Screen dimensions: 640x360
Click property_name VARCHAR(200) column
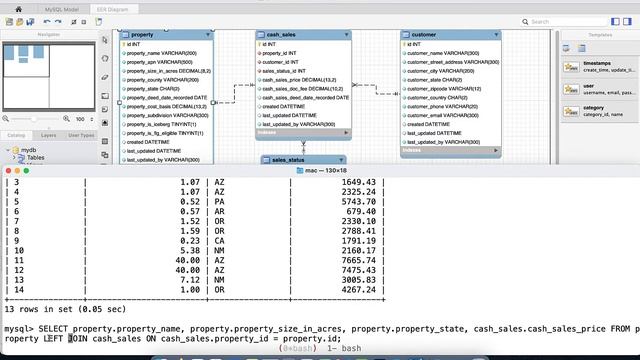pyautogui.click(x=162, y=53)
